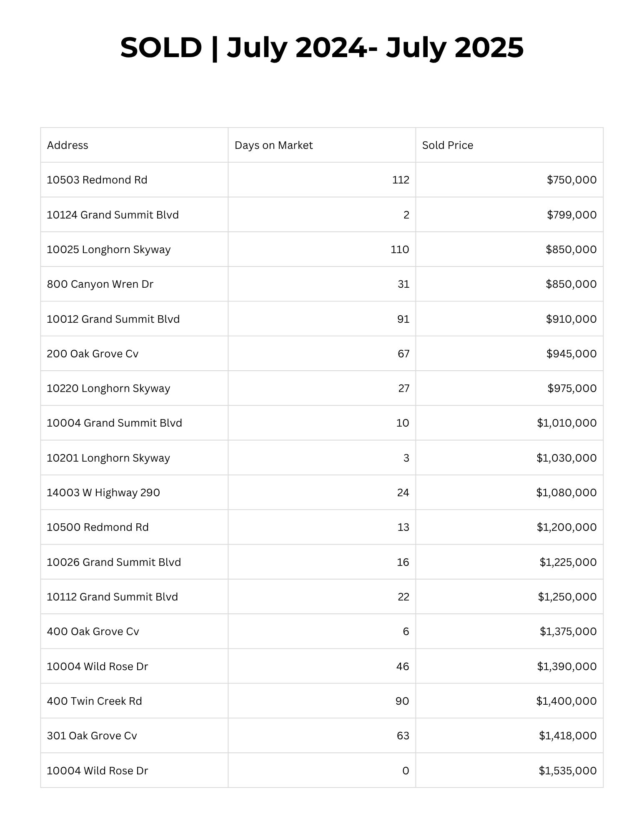Select the 14003 W Highway 290 row address

103,492
